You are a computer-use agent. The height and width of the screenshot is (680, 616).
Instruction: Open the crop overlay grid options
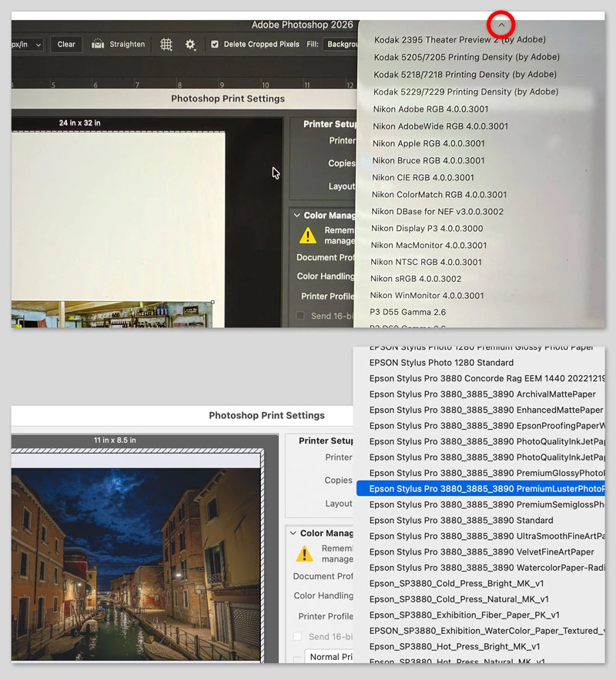166,44
